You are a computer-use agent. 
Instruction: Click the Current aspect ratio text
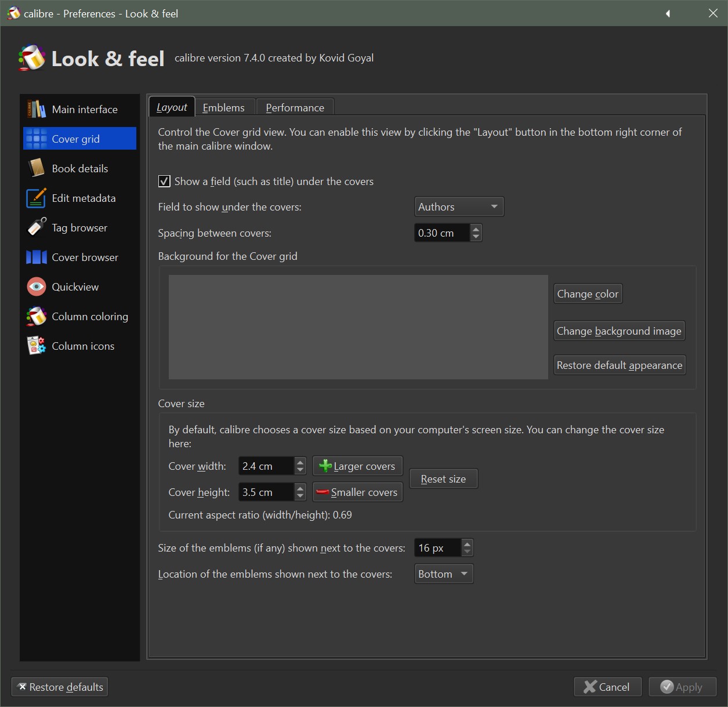coord(260,514)
